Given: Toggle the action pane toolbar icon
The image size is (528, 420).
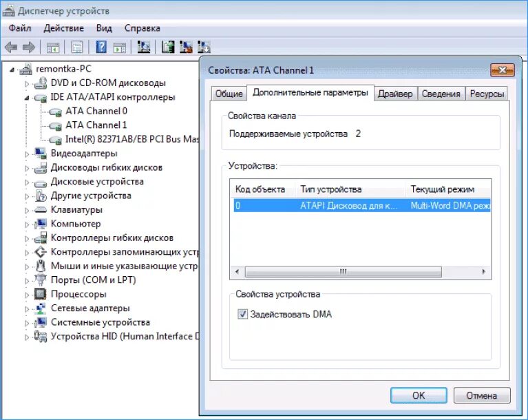Looking at the screenshot, I should (x=120, y=47).
